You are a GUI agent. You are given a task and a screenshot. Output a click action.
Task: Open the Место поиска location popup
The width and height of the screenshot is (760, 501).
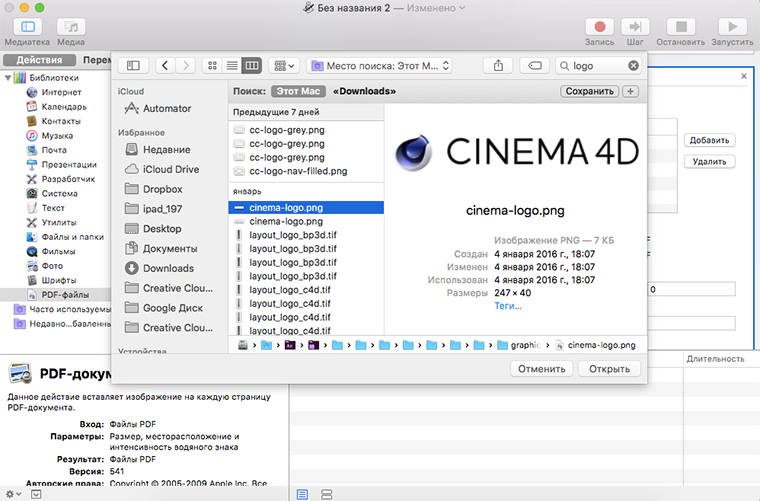(x=380, y=65)
